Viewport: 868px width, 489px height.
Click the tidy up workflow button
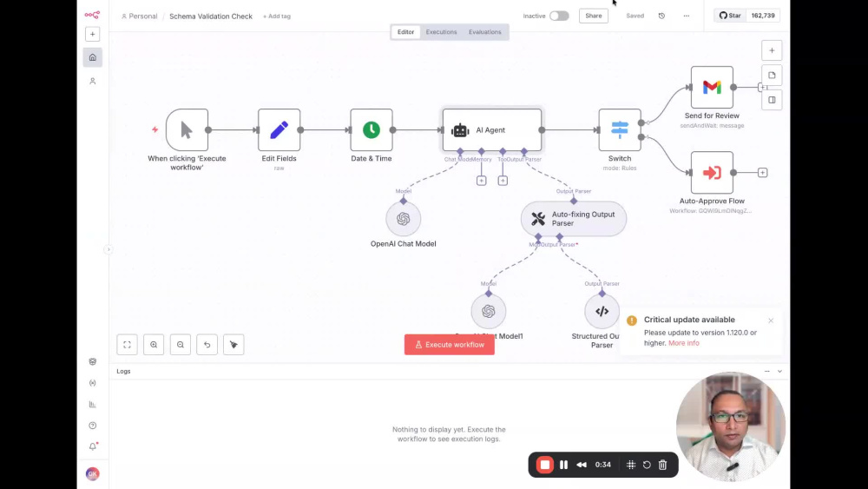(233, 345)
